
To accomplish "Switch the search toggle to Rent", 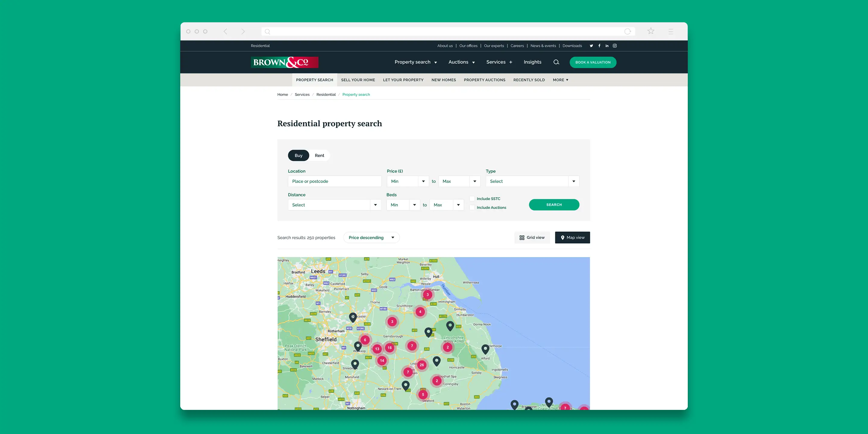I will pyautogui.click(x=319, y=155).
